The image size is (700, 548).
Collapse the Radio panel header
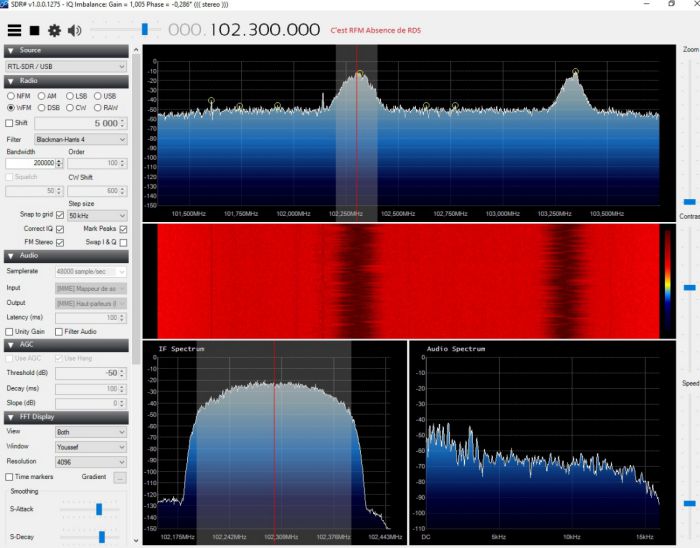tap(66, 81)
